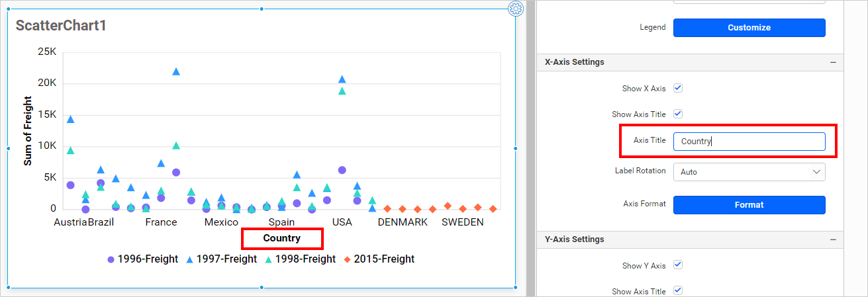Screen dimensions: 868x297
Task: Select the Y-Axis Settings section header
Action: pos(575,239)
